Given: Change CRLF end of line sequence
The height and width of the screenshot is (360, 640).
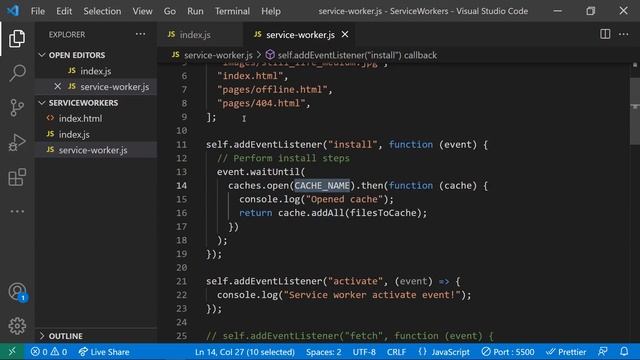Looking at the screenshot, I should click(396, 351).
